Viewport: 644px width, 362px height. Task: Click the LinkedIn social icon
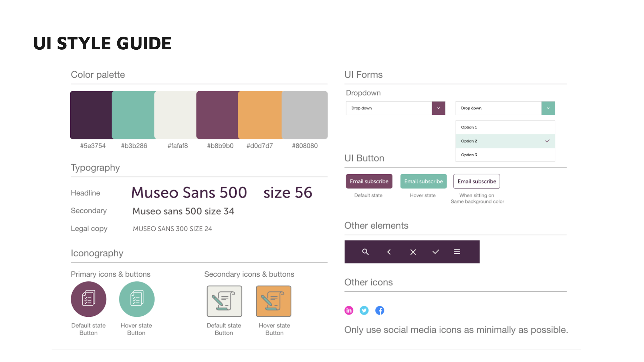coord(349,310)
